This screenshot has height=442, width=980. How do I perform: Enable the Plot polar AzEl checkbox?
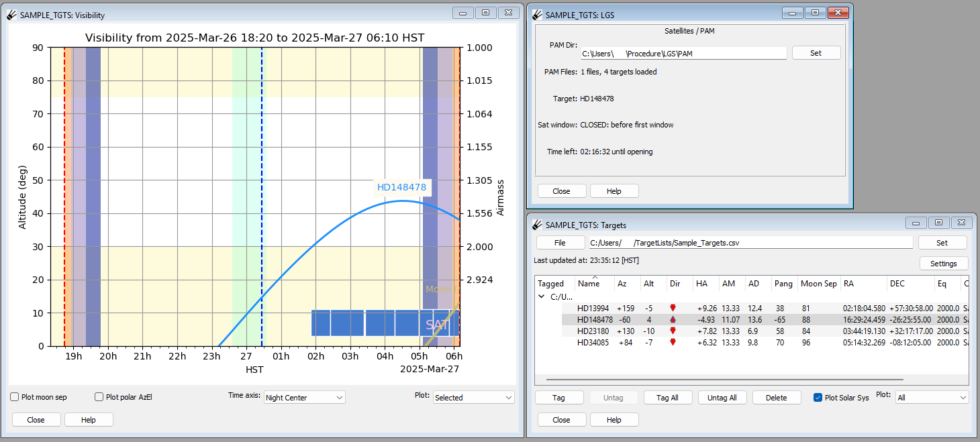(99, 397)
